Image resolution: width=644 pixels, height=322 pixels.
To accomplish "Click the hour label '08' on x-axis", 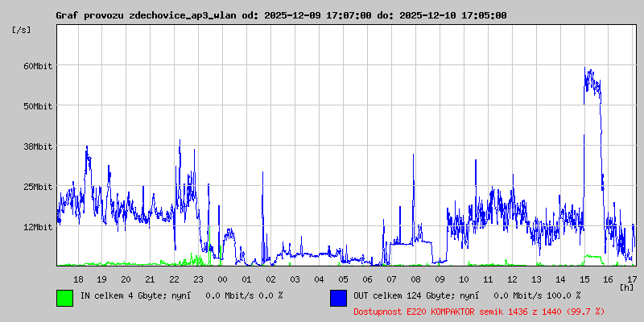I will click(415, 279).
